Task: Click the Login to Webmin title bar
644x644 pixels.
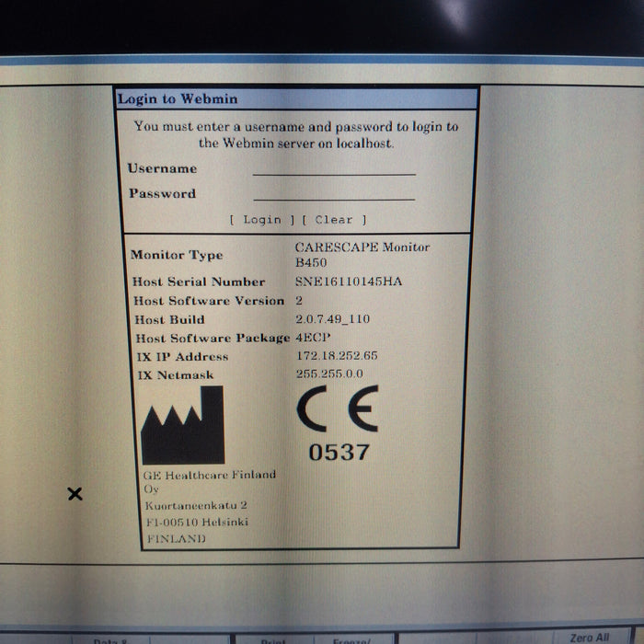Action: (296, 99)
